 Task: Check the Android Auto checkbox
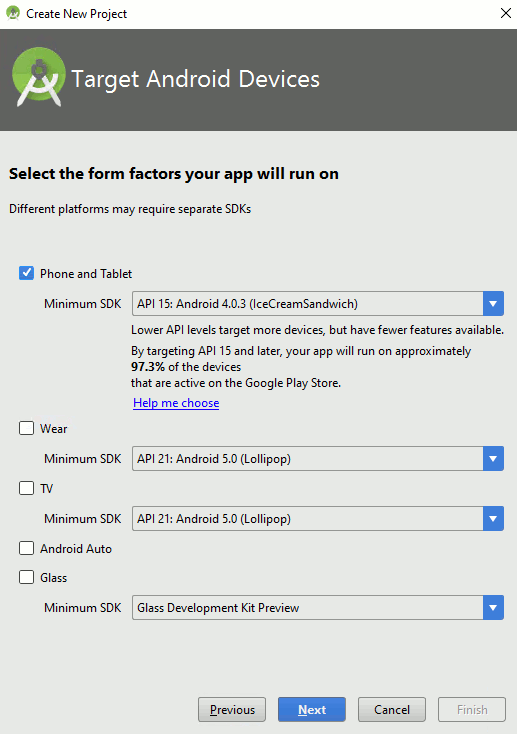[x=26, y=548]
